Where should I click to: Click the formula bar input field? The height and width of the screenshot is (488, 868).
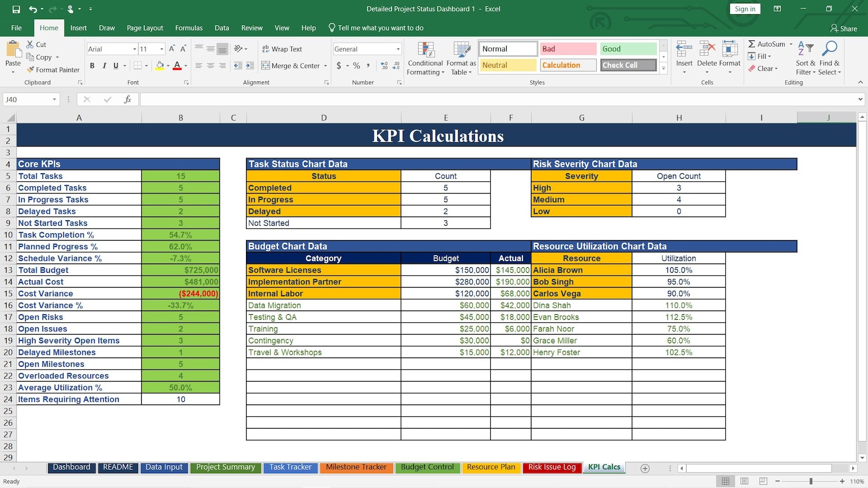click(497, 99)
